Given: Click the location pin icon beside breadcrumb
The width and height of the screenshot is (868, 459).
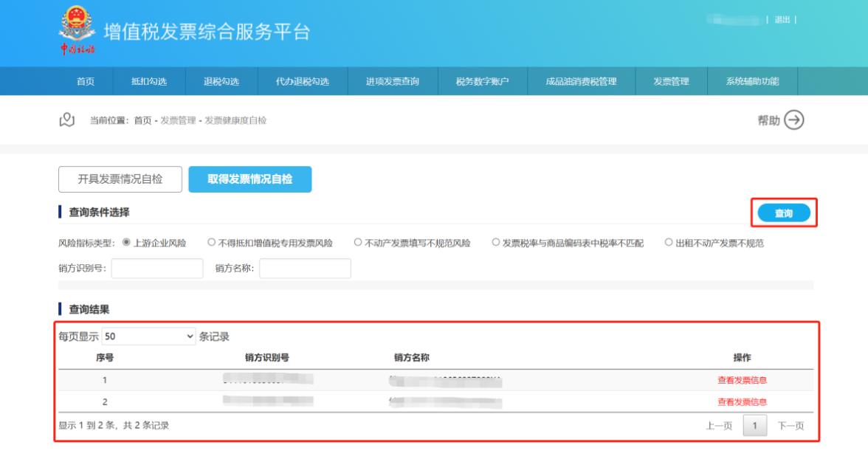Looking at the screenshot, I should (66, 120).
